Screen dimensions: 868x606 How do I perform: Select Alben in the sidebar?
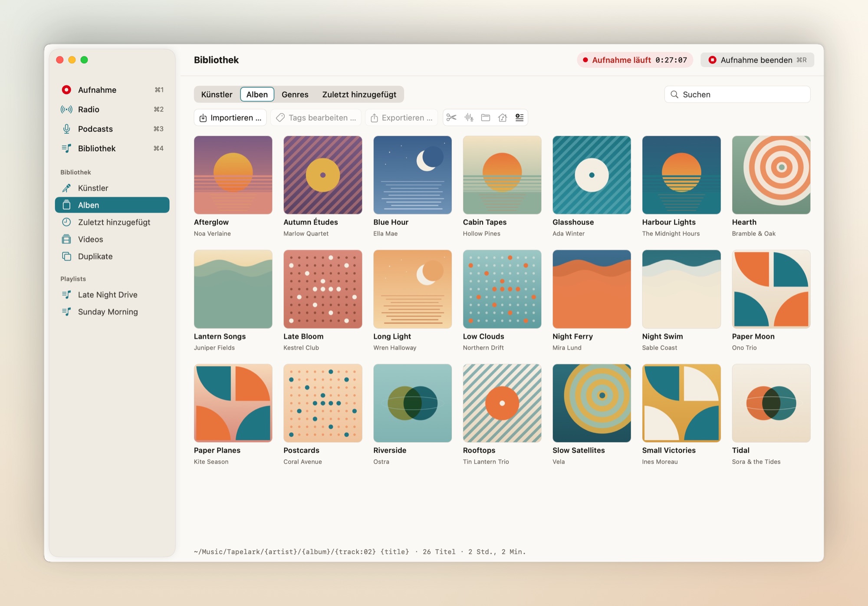(112, 205)
